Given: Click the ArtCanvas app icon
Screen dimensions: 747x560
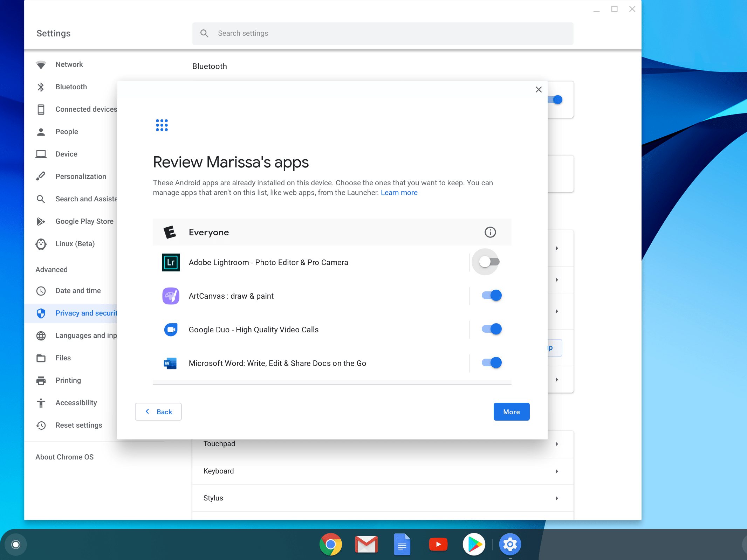Looking at the screenshot, I should coord(171,296).
